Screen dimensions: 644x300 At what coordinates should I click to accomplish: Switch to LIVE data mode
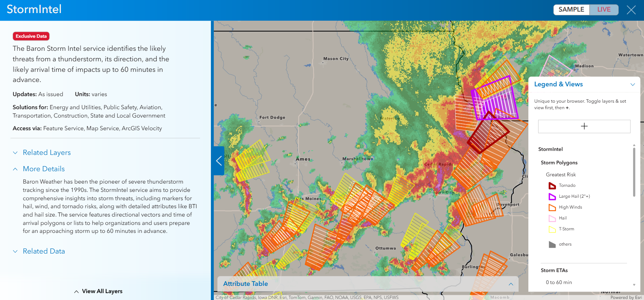click(604, 10)
